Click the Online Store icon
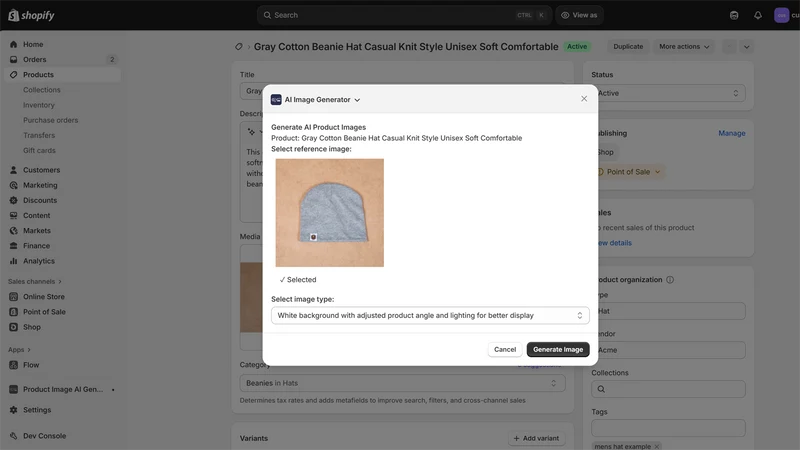 click(x=14, y=296)
